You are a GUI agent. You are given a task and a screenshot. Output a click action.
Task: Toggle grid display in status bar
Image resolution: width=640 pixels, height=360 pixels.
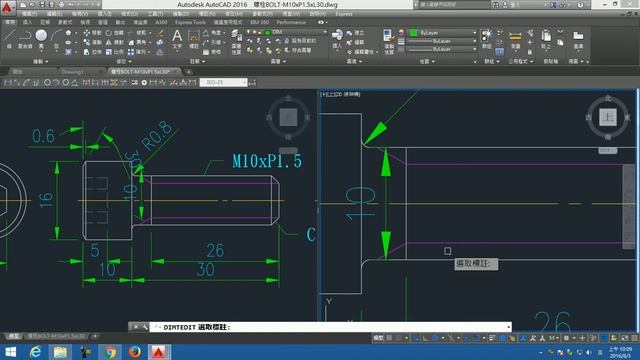(389, 338)
